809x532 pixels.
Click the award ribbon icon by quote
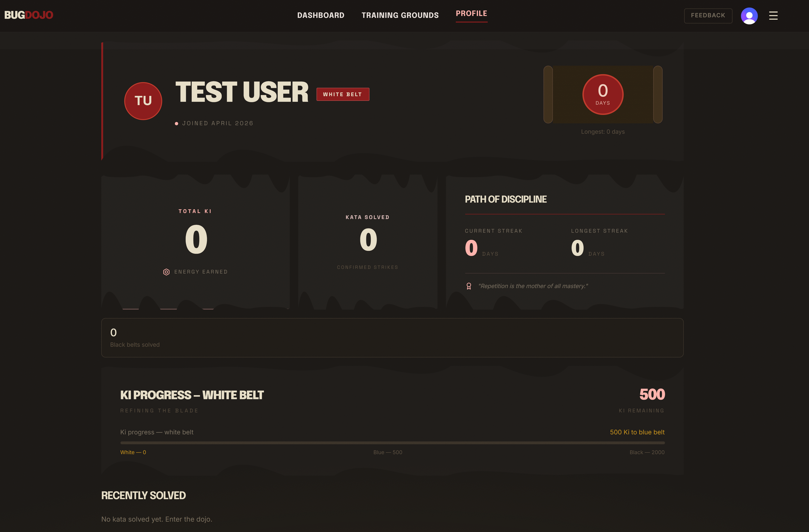pos(469,286)
